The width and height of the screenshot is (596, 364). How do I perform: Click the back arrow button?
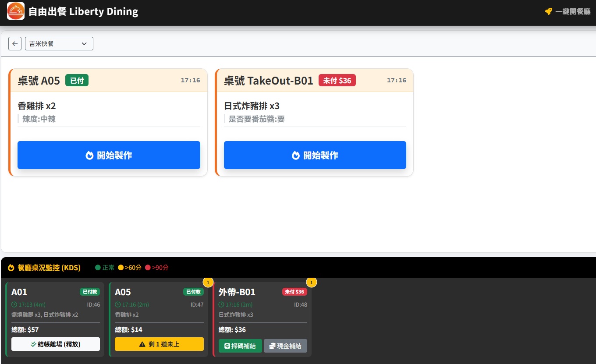(15, 44)
